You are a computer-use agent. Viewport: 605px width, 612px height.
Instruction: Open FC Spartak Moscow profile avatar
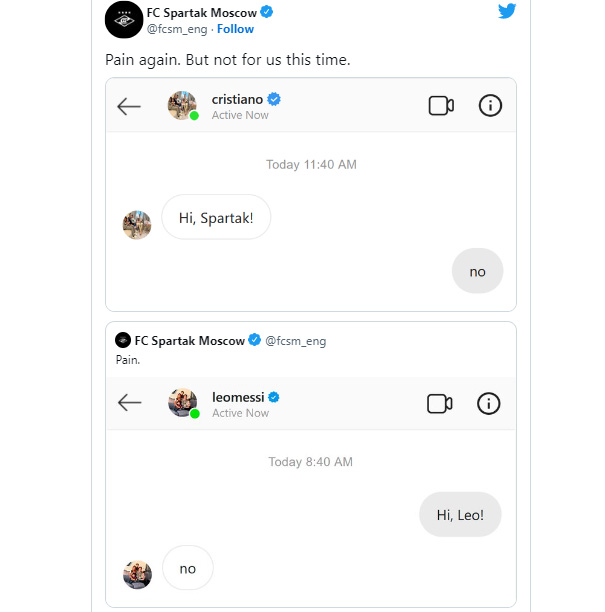pyautogui.click(x=124, y=20)
